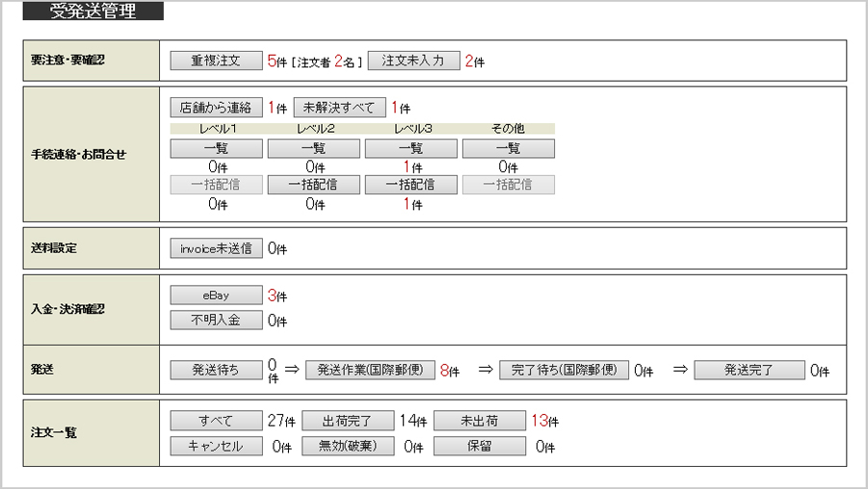Viewport: 868px width, 489px height.
Task: Show 出荷完了 orders
Action: (348, 421)
